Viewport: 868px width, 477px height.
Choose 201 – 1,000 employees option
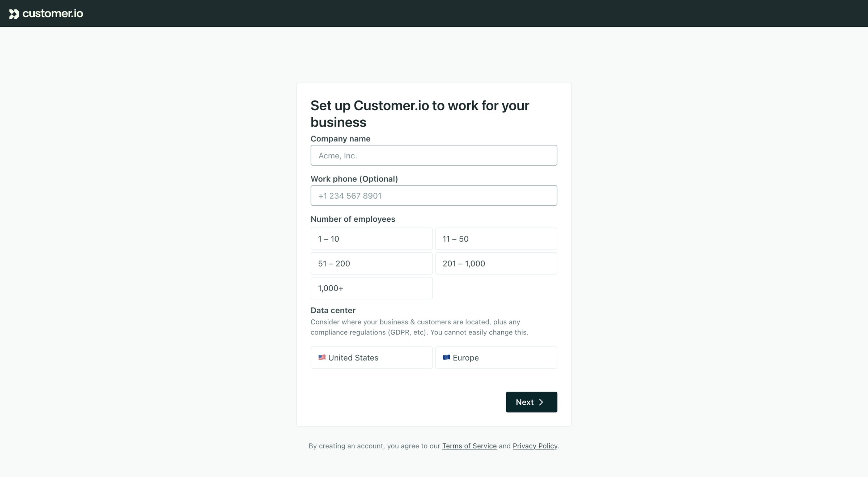point(496,264)
